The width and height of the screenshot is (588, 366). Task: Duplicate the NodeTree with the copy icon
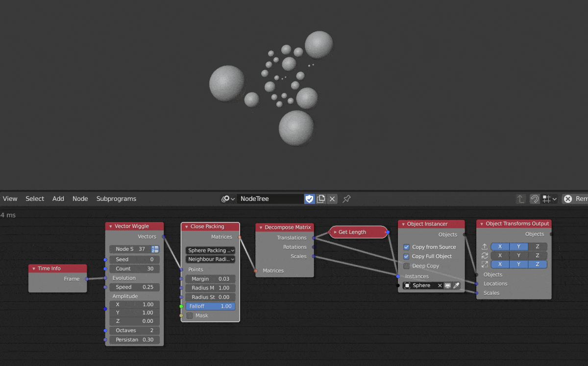coord(321,199)
